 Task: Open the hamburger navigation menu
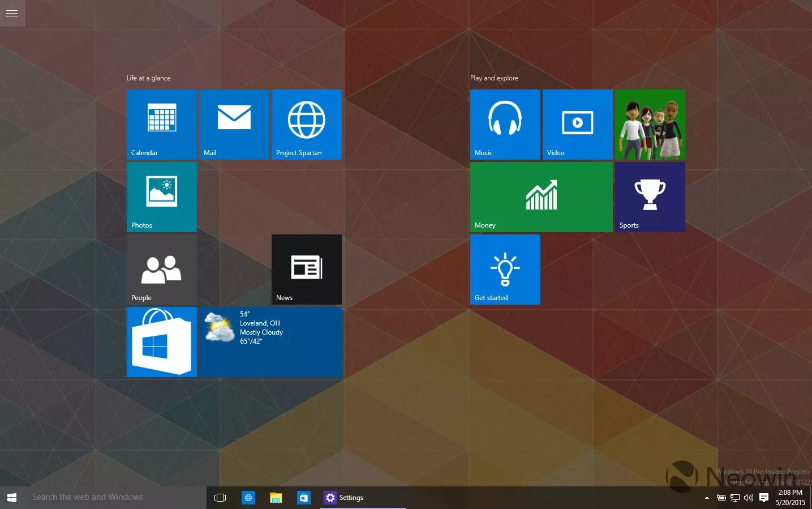[x=12, y=12]
